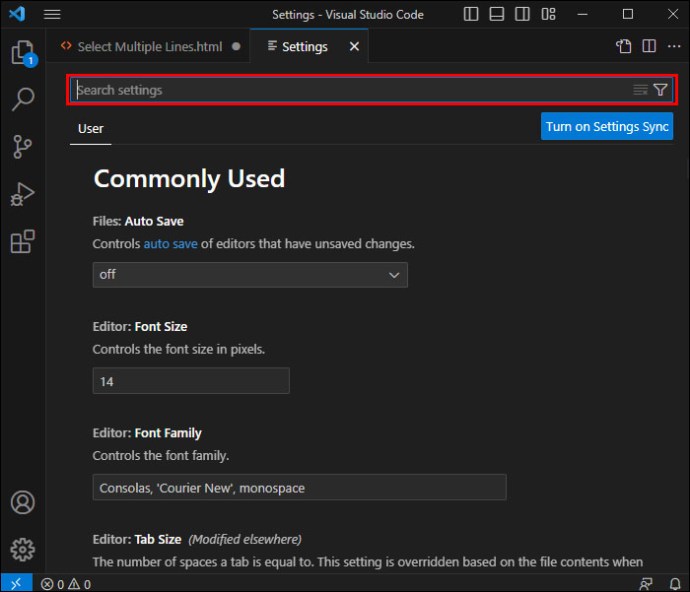The width and height of the screenshot is (690, 592).
Task: Split the editor to the right
Action: (x=649, y=46)
